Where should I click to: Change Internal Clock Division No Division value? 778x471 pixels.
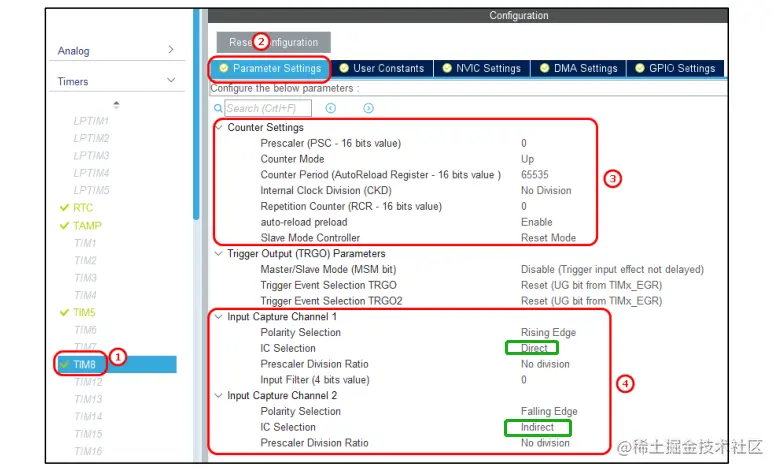tap(546, 191)
